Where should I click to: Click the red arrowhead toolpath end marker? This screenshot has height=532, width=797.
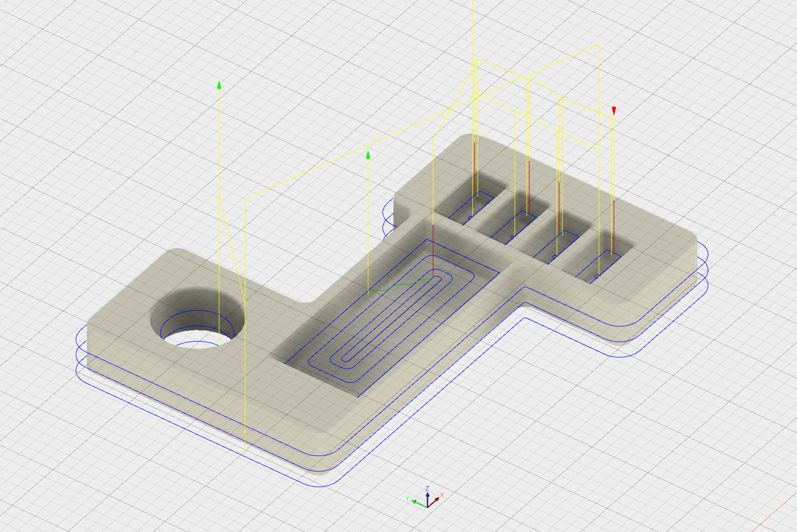[x=614, y=110]
